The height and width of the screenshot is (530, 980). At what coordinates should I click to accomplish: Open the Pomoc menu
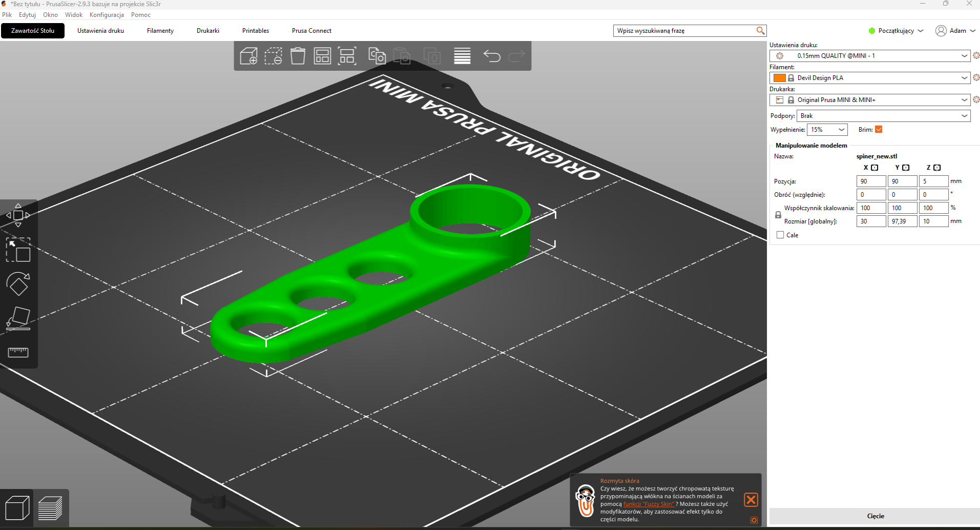click(141, 15)
